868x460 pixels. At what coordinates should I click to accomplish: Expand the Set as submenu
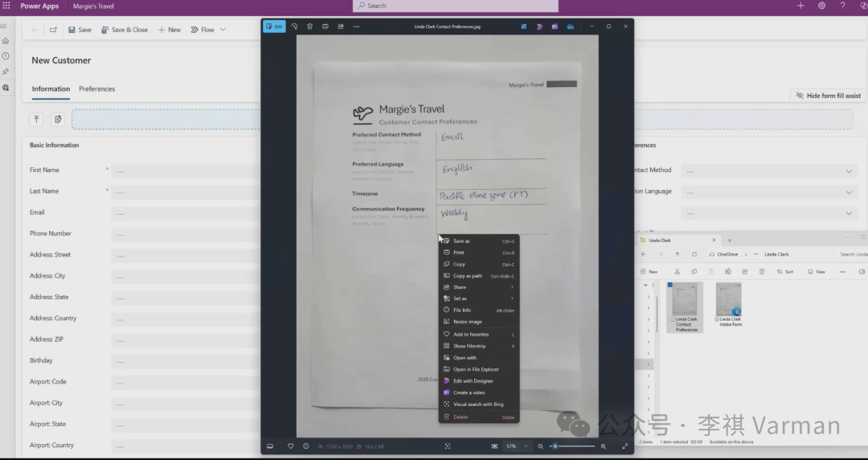(x=479, y=298)
